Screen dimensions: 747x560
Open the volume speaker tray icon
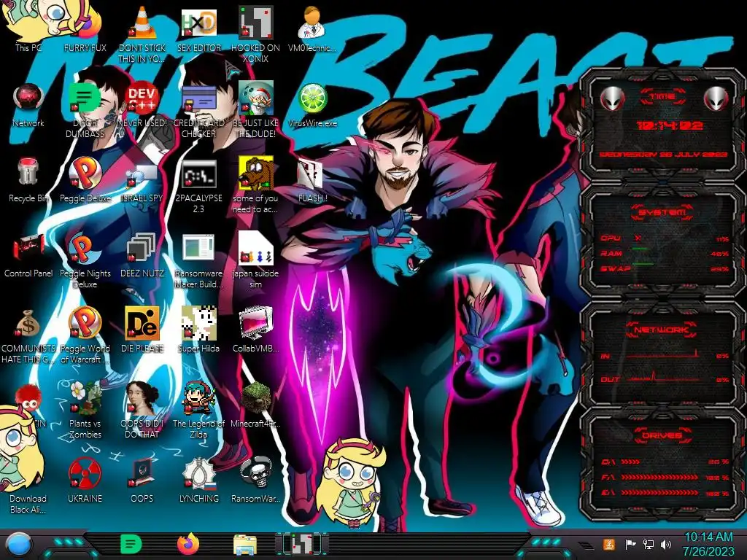click(666, 545)
